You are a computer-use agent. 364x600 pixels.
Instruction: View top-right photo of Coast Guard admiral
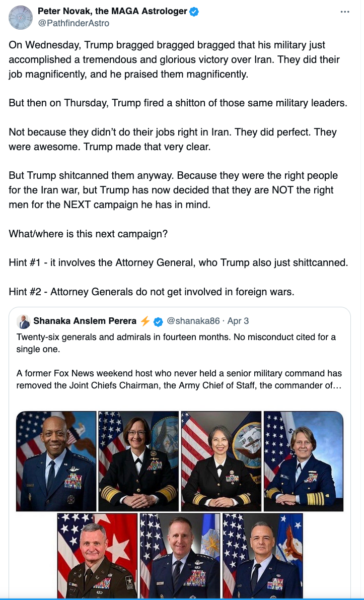(303, 461)
